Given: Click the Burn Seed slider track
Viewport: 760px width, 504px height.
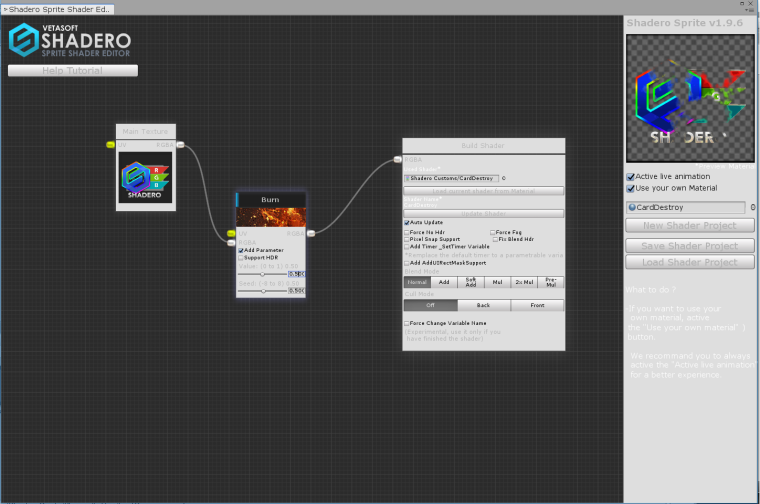Looking at the screenshot, I should pyautogui.click(x=262, y=291).
